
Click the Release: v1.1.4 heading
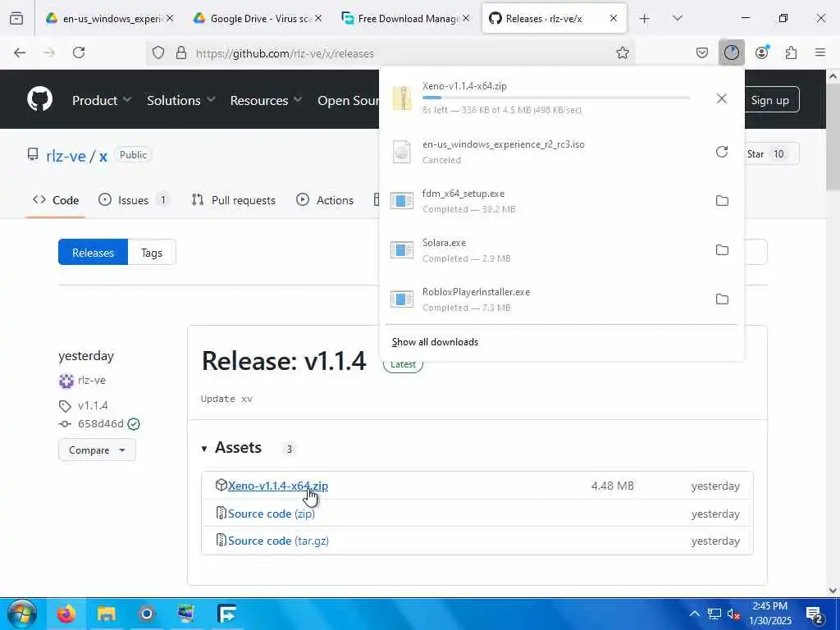[x=284, y=361]
